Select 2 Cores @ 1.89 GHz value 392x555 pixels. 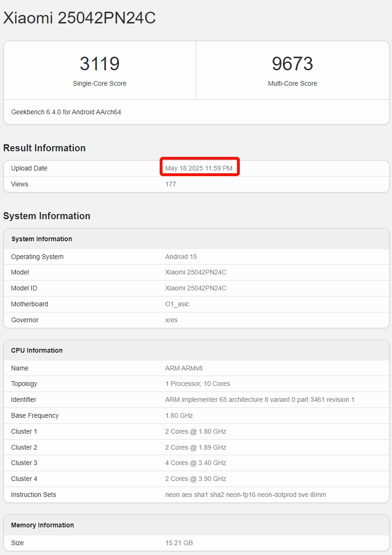(196, 447)
